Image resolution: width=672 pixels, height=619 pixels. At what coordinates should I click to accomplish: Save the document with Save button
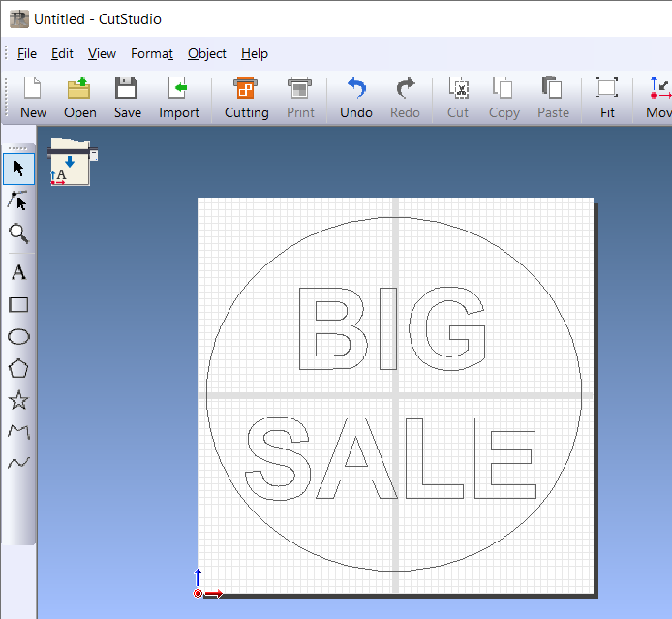click(x=127, y=99)
